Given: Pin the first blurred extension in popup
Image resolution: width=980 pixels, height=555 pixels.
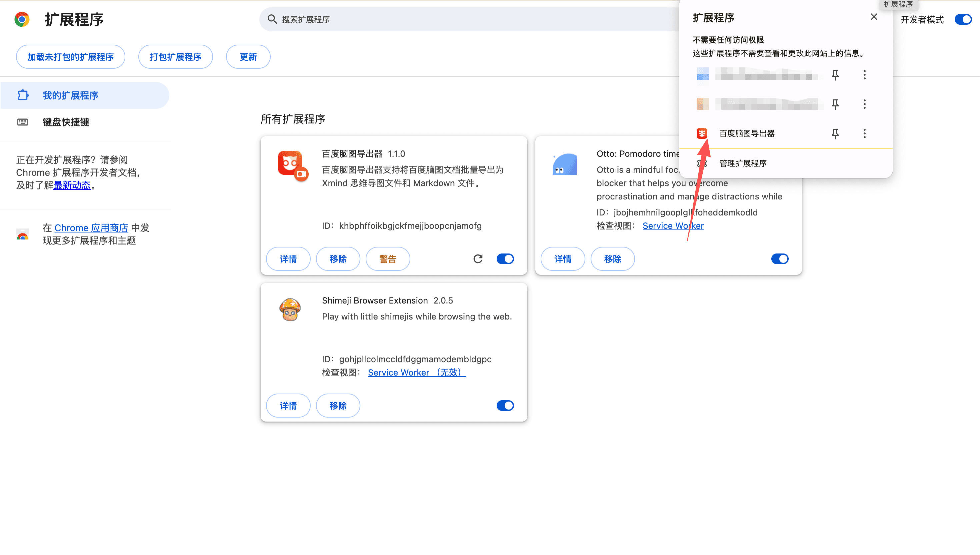Looking at the screenshot, I should tap(835, 75).
